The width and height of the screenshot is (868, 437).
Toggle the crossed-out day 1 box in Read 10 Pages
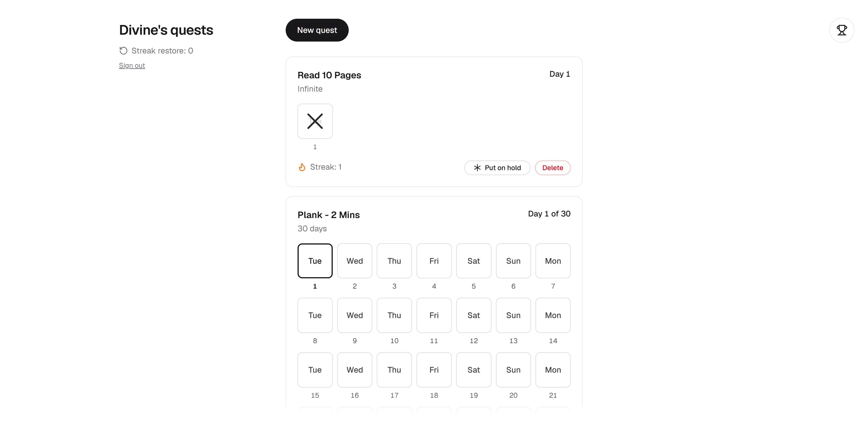(x=315, y=121)
